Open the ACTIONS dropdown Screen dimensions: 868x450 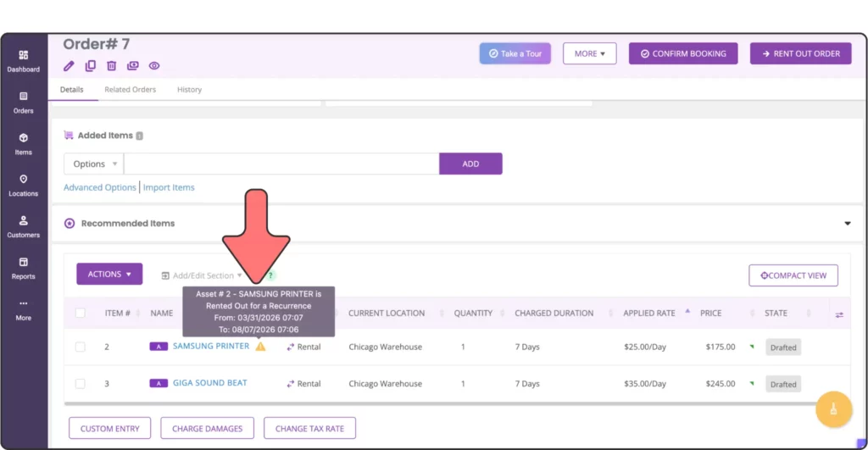109,274
